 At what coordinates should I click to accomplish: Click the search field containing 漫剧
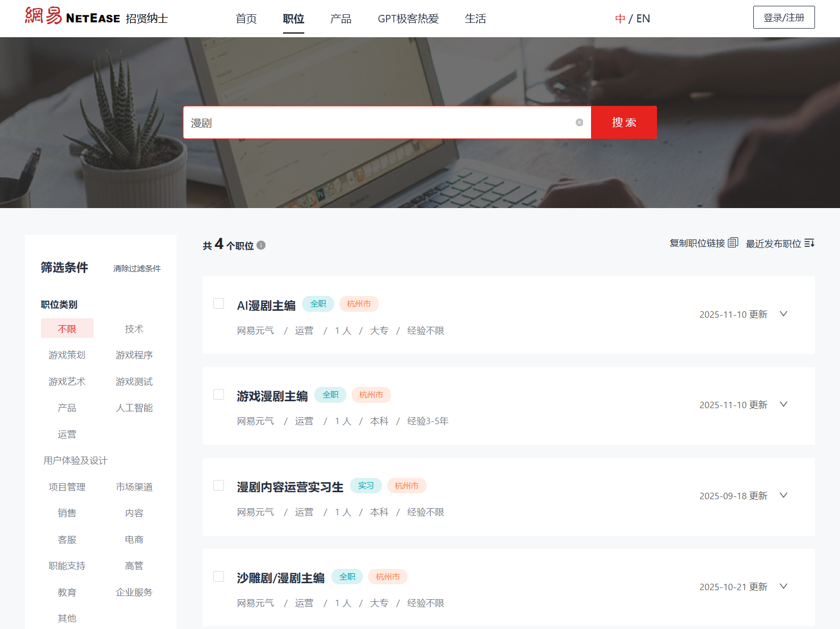click(378, 123)
